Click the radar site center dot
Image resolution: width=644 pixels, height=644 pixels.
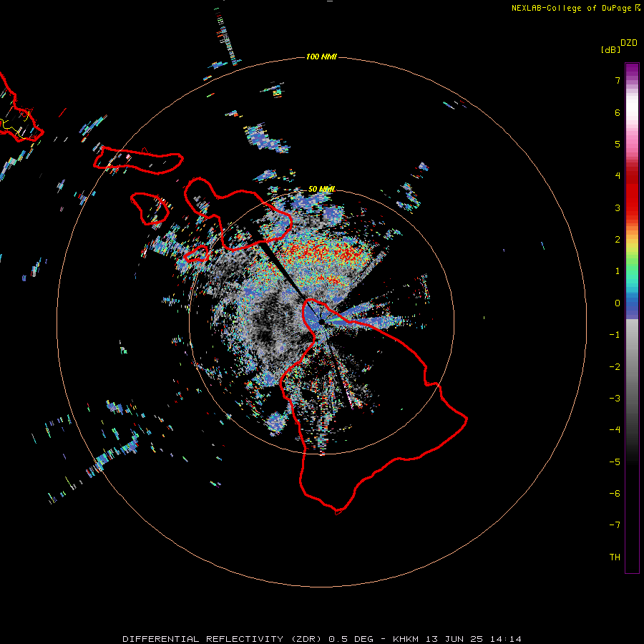click(x=321, y=321)
